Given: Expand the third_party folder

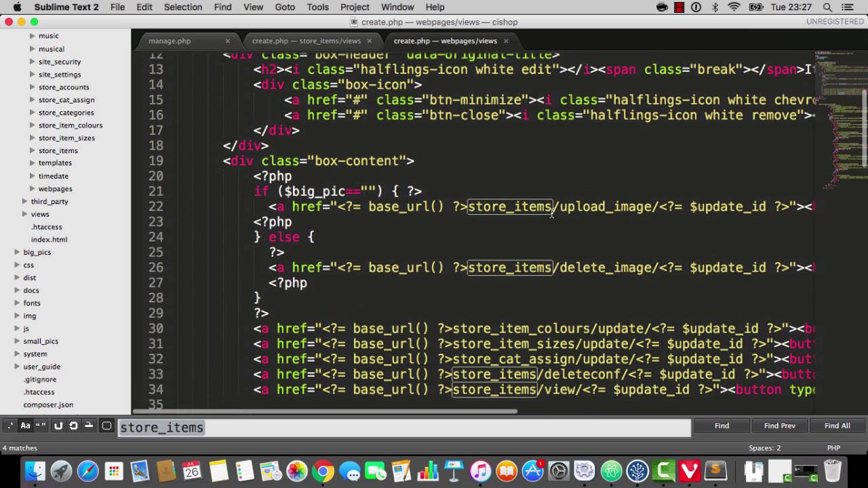Looking at the screenshot, I should tap(24, 201).
